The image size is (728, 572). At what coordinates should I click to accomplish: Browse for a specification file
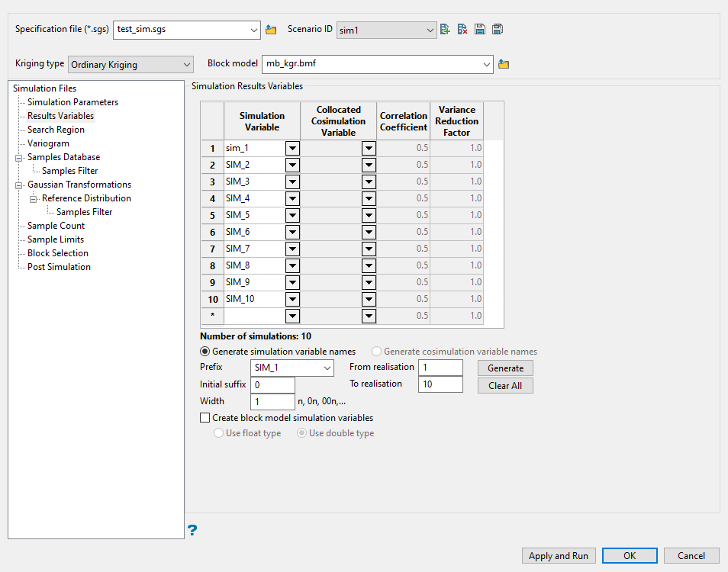point(271,29)
